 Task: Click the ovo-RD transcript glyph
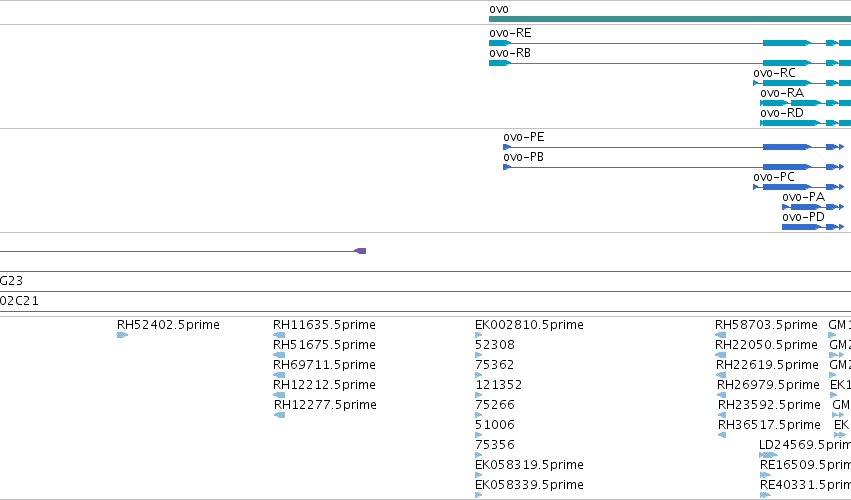[x=805, y=123]
